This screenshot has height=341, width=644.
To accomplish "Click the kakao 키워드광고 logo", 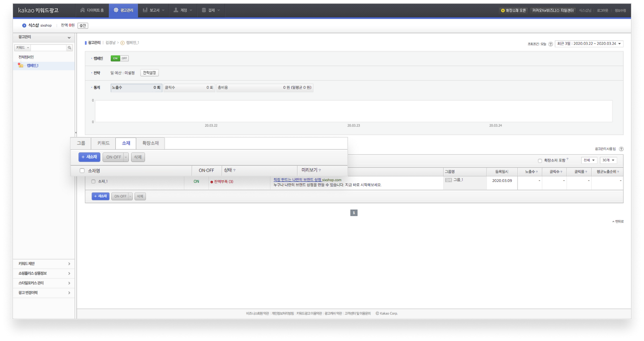I will (x=38, y=10).
